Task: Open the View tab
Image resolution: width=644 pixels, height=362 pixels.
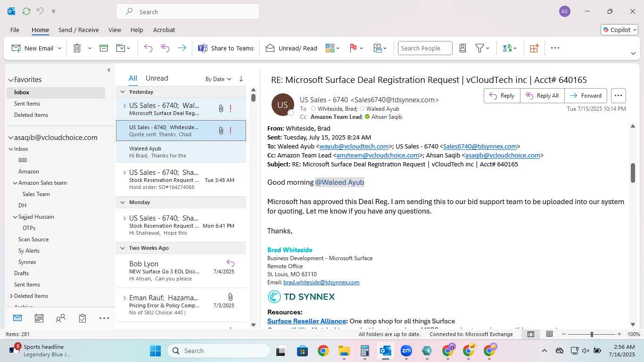Action: pos(115,30)
